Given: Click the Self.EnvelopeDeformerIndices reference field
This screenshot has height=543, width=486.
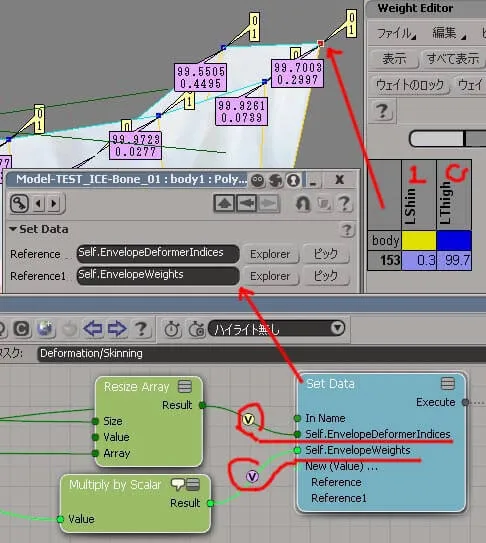Looking at the screenshot, I should click(158, 253).
